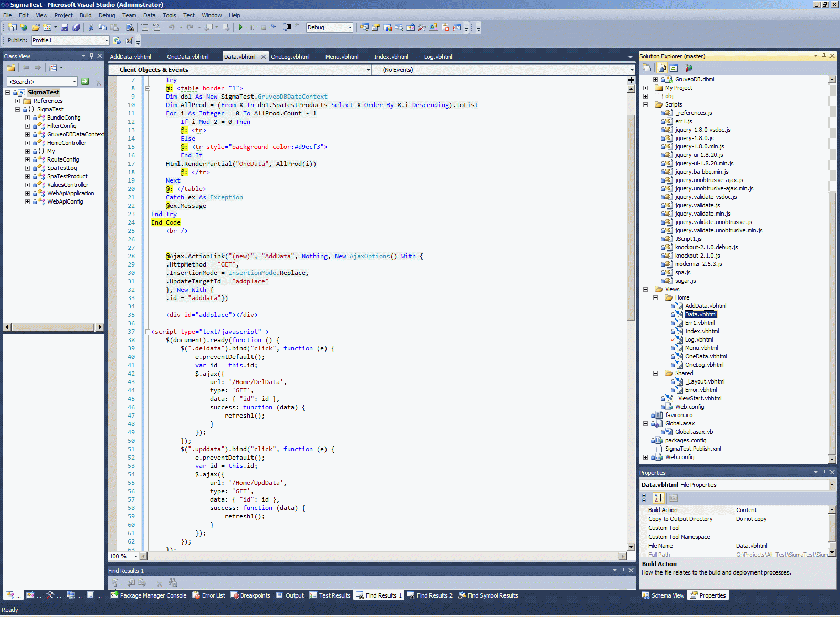Click the Refresh icon in Solution Explorer
840x617 pixels.
pyautogui.click(x=674, y=68)
